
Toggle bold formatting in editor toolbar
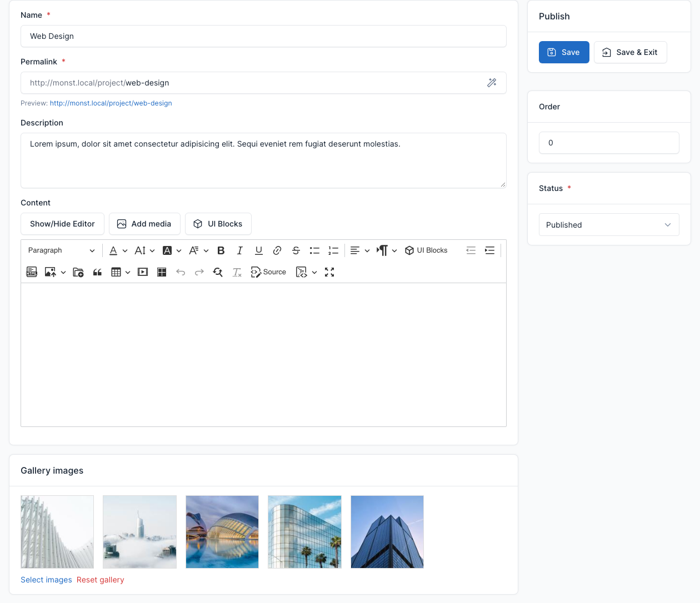click(x=221, y=250)
